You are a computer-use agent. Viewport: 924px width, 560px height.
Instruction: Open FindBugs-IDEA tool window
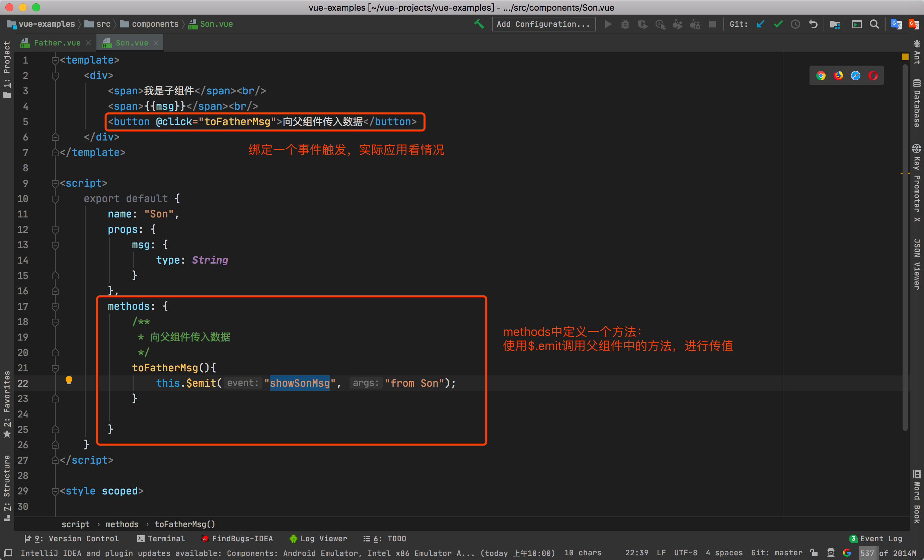tap(237, 539)
